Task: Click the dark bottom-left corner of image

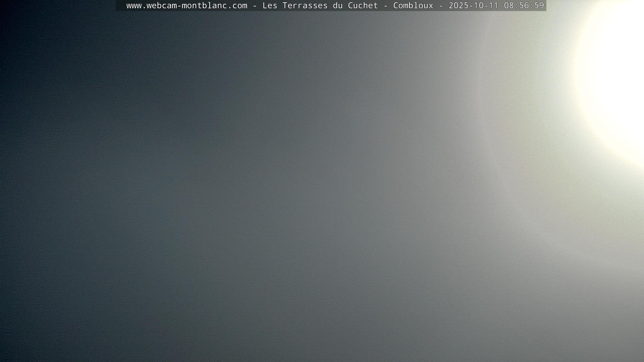Action: (10, 352)
